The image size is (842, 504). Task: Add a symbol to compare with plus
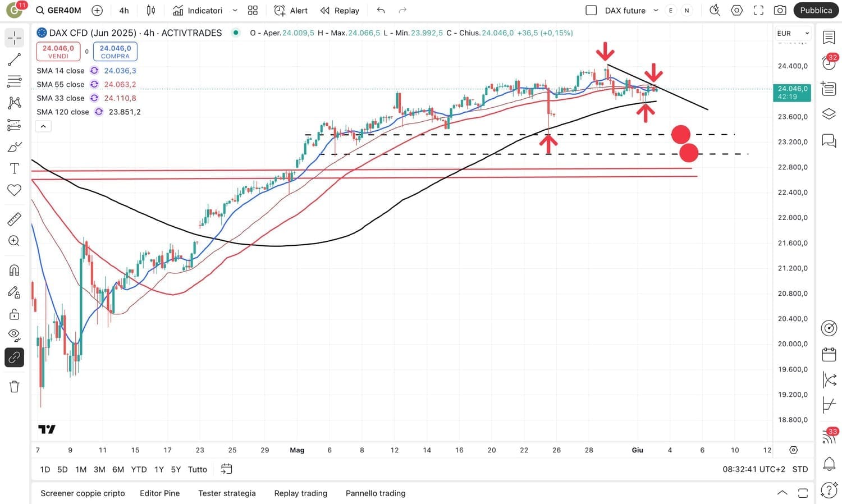pos(97,10)
